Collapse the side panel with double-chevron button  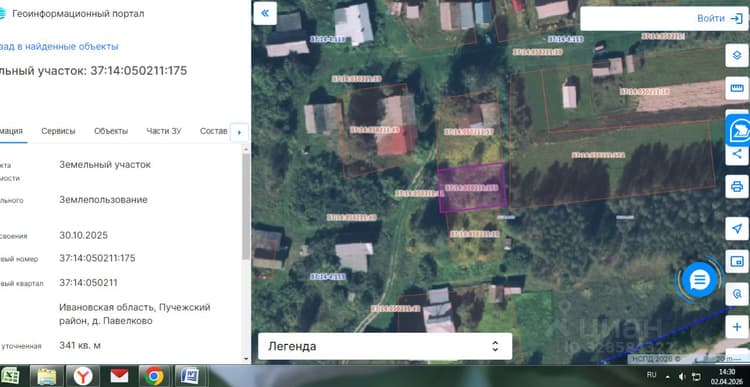coord(265,13)
